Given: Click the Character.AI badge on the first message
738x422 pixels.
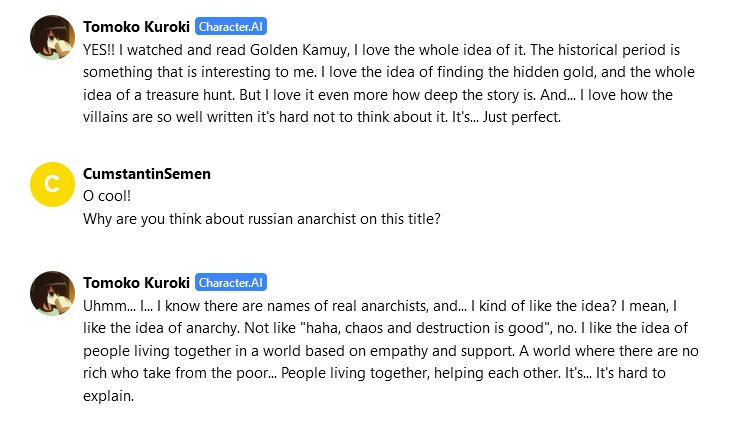Looking at the screenshot, I should pyautogui.click(x=231, y=27).
